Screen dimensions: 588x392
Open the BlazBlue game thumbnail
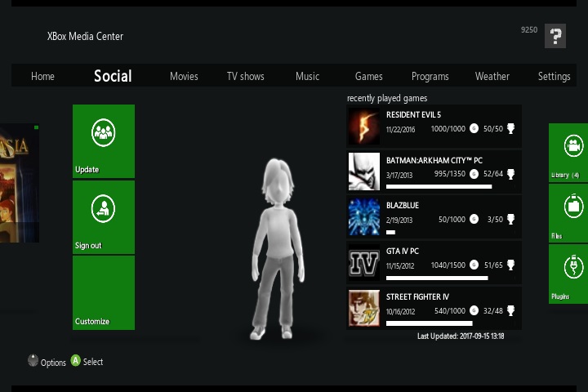[x=363, y=216]
